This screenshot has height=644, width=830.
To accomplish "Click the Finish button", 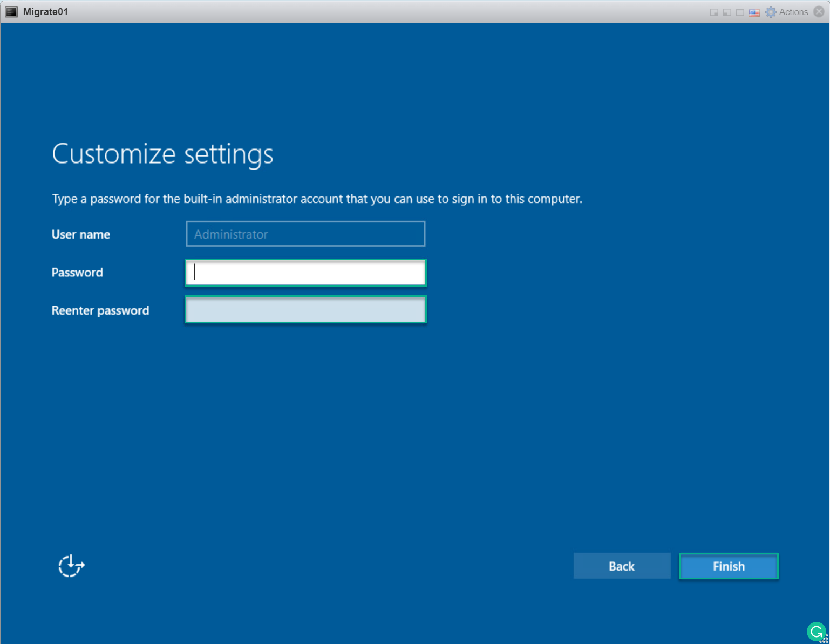I will pos(729,566).
